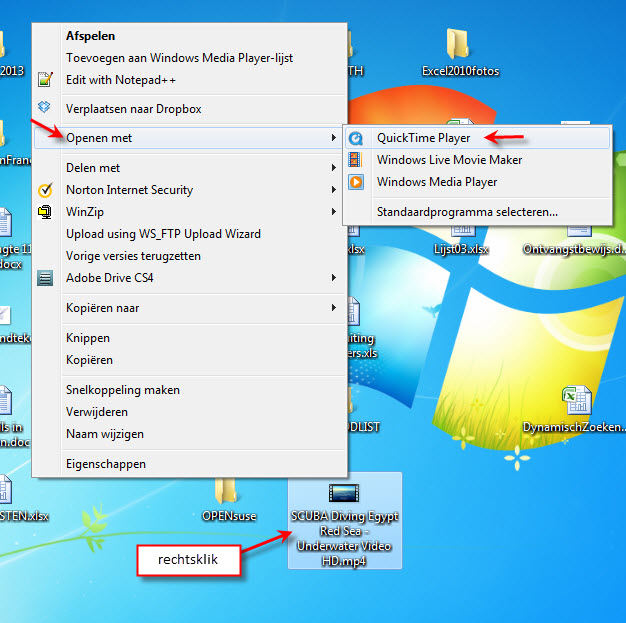The image size is (626, 623).
Task: Expand the Norton Internet Security submenu arrow
Action: (333, 190)
